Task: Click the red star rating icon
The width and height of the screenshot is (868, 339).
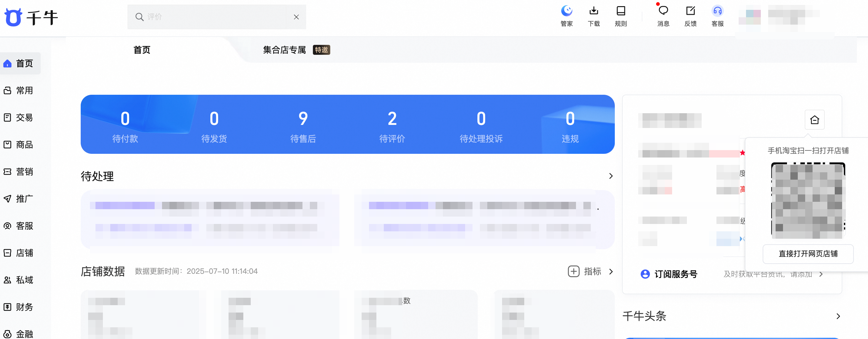Action: coord(742,153)
